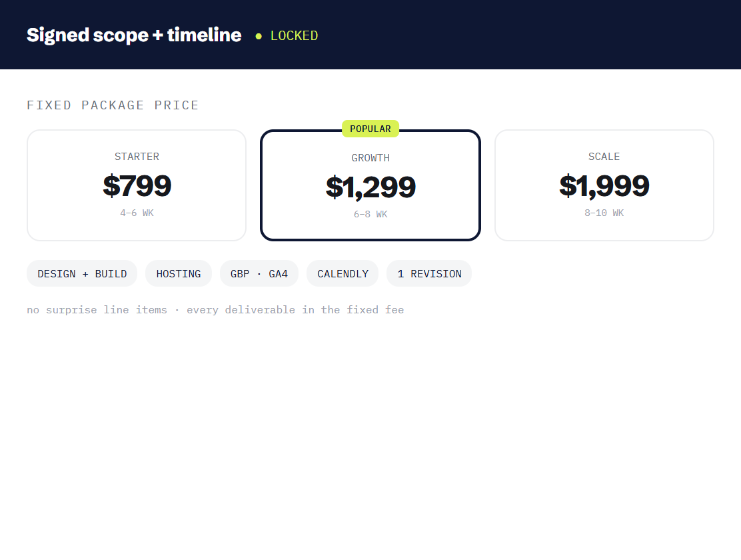Click the 4–6 WK timeline text
Image resolution: width=741 pixels, height=560 pixels.
tap(137, 213)
